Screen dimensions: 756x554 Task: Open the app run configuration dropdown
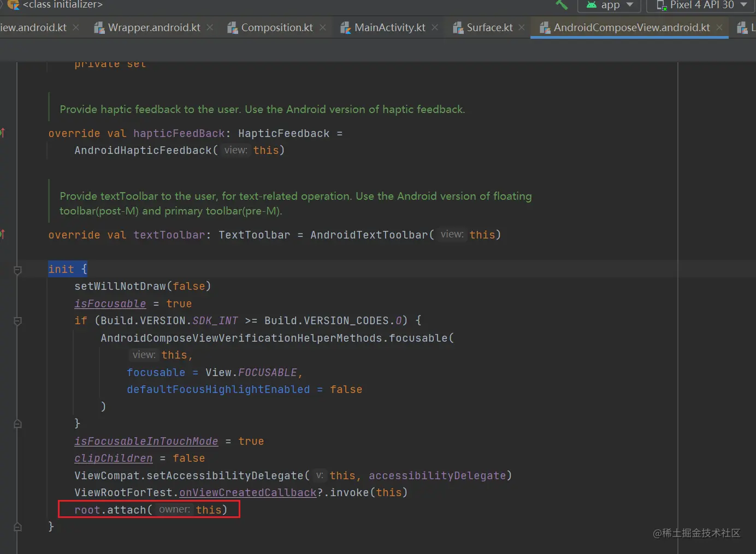pyautogui.click(x=610, y=5)
